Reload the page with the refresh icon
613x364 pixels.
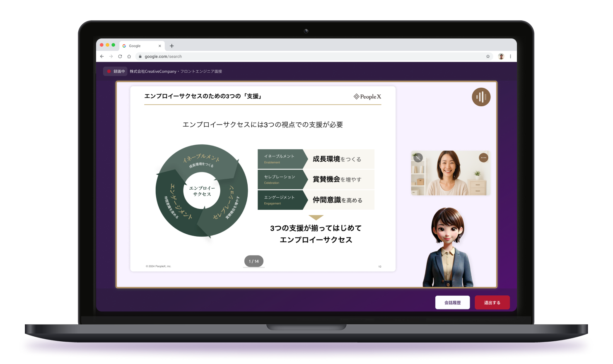coord(120,56)
